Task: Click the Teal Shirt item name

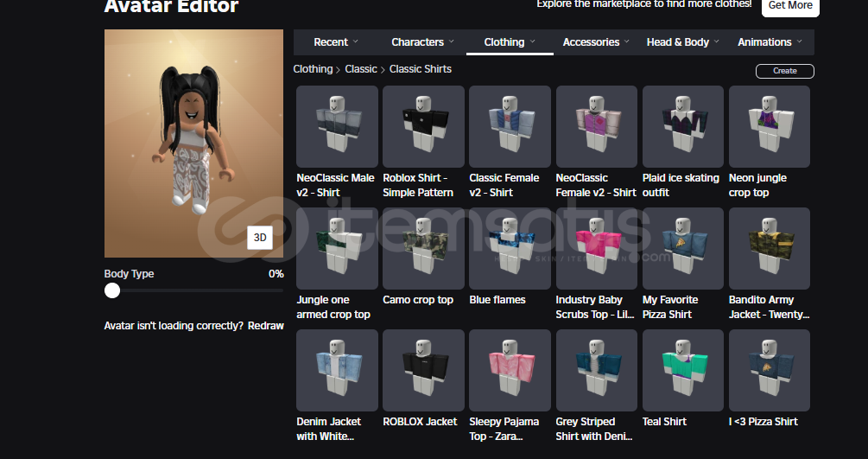Action: click(664, 422)
